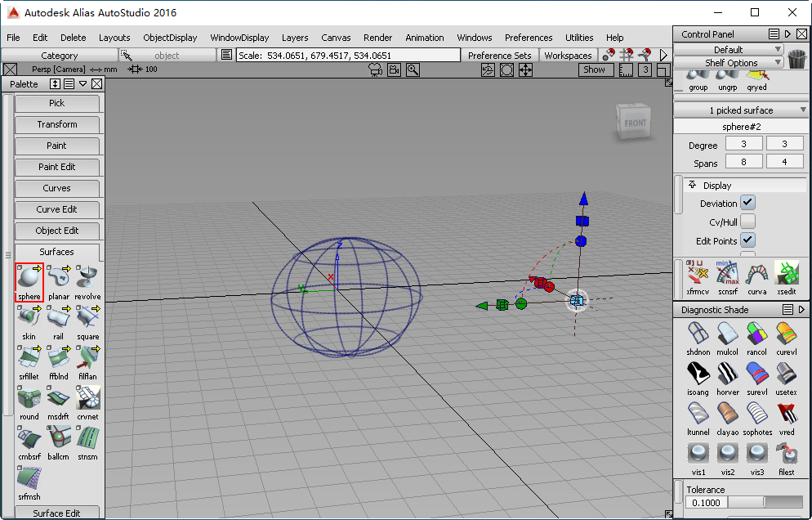This screenshot has width=812, height=520.
Task: Open the Render menu
Action: click(377, 38)
